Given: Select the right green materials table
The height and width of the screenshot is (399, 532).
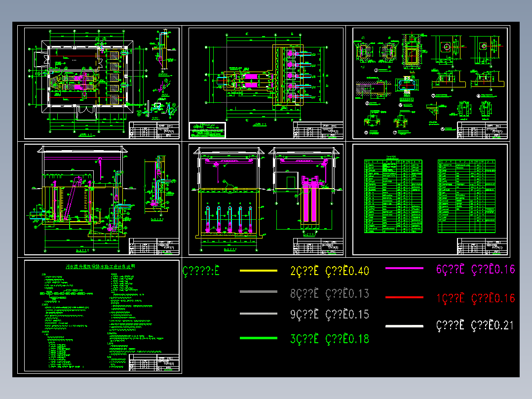Looking at the screenshot, I should pyautogui.click(x=466, y=196).
